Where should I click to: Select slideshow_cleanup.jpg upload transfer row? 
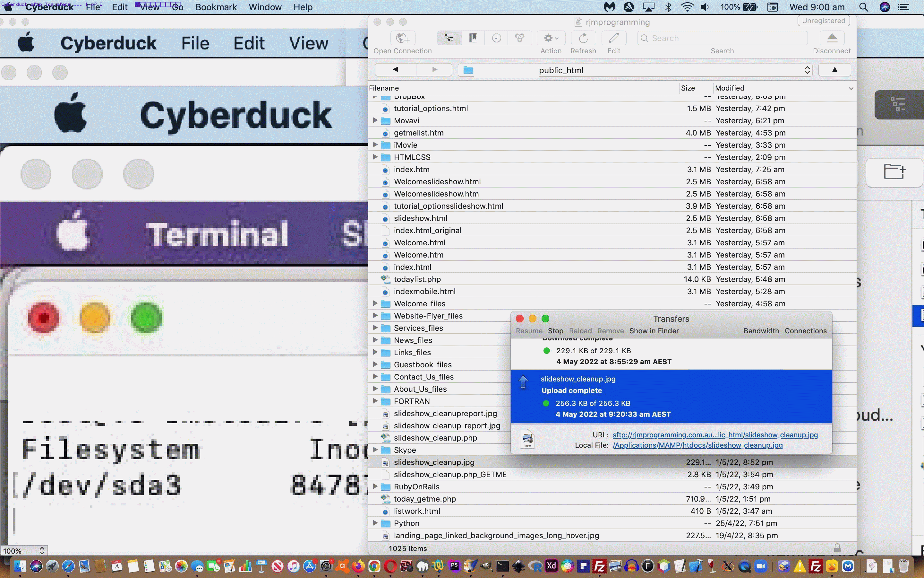click(671, 397)
